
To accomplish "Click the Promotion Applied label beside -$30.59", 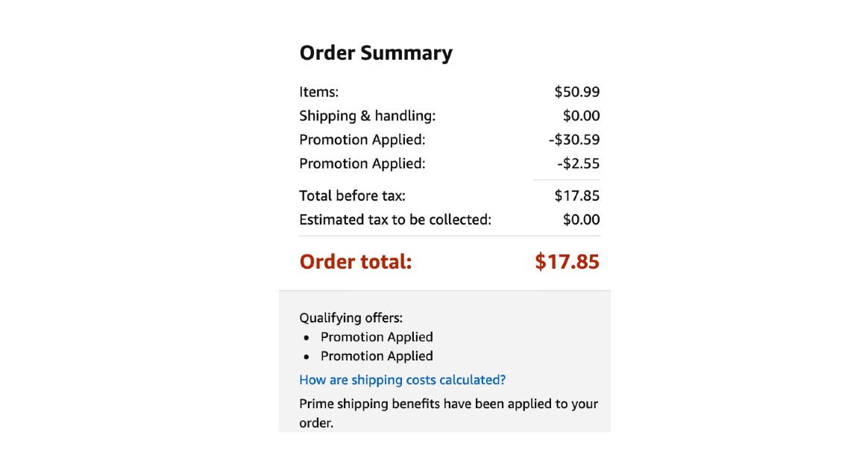I will point(362,140).
